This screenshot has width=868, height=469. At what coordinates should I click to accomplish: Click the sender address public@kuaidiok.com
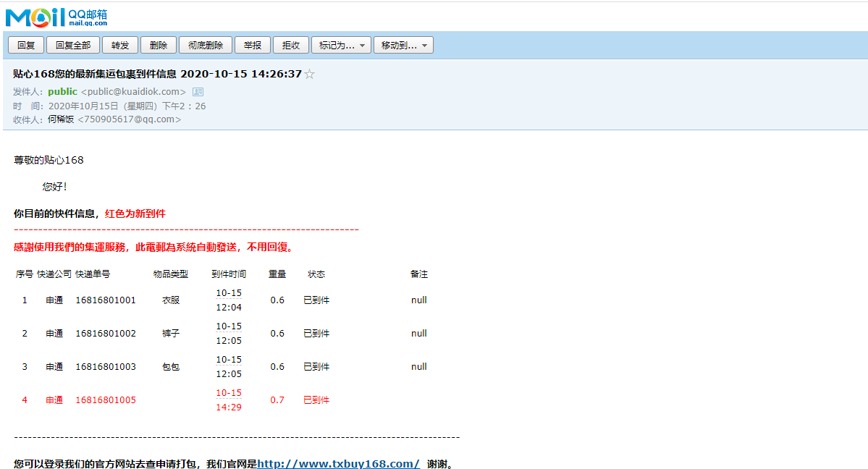tap(133, 92)
